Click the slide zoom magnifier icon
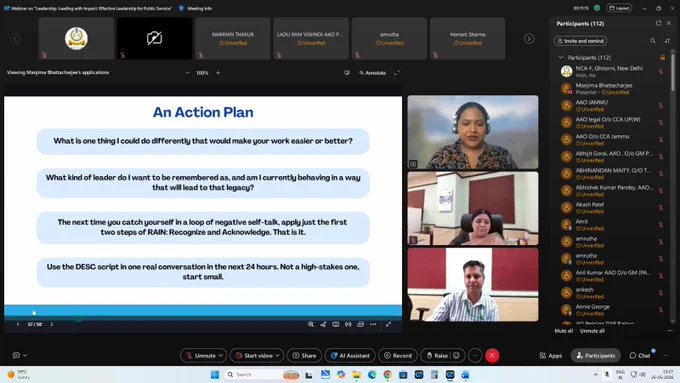The height and width of the screenshot is (383, 680). 311,324
